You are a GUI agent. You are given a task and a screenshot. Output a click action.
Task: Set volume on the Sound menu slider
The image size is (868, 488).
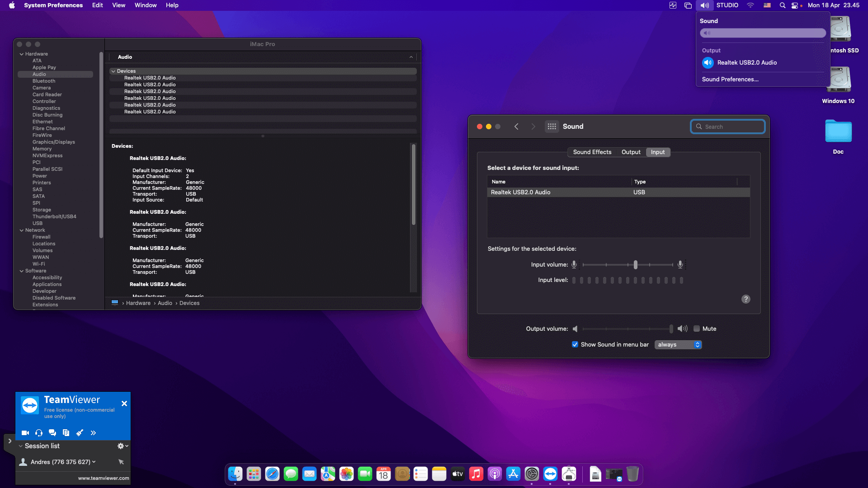click(x=763, y=33)
